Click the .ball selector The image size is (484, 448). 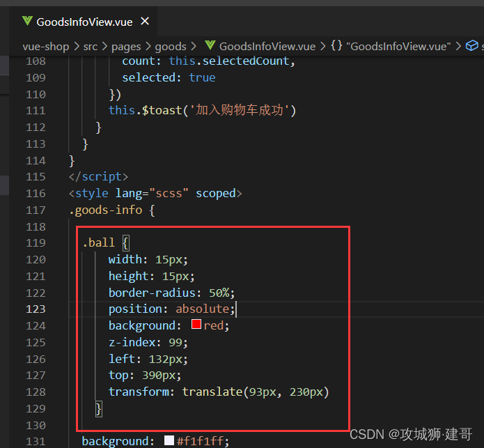click(98, 242)
